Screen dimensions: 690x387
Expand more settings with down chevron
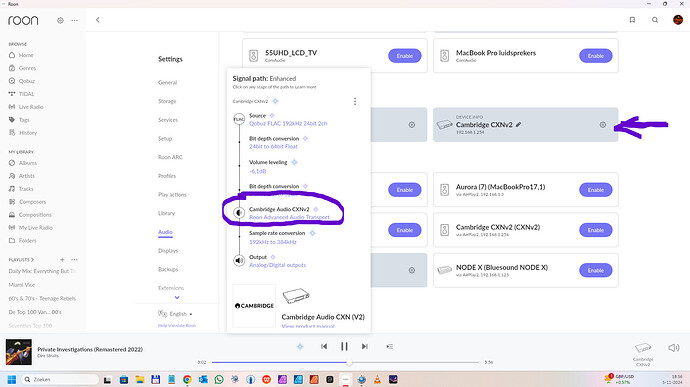[177, 298]
